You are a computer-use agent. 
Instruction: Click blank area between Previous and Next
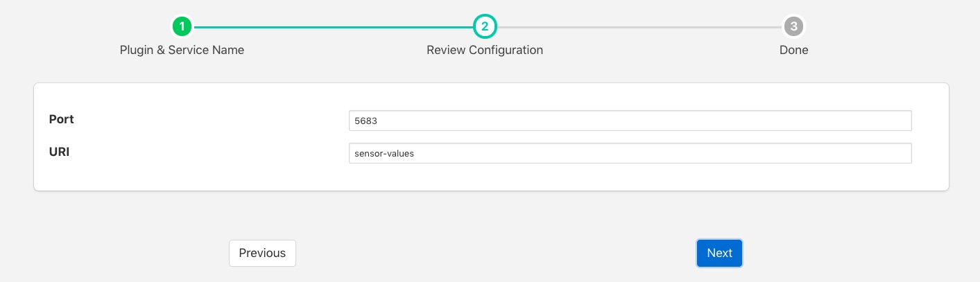pos(496,253)
